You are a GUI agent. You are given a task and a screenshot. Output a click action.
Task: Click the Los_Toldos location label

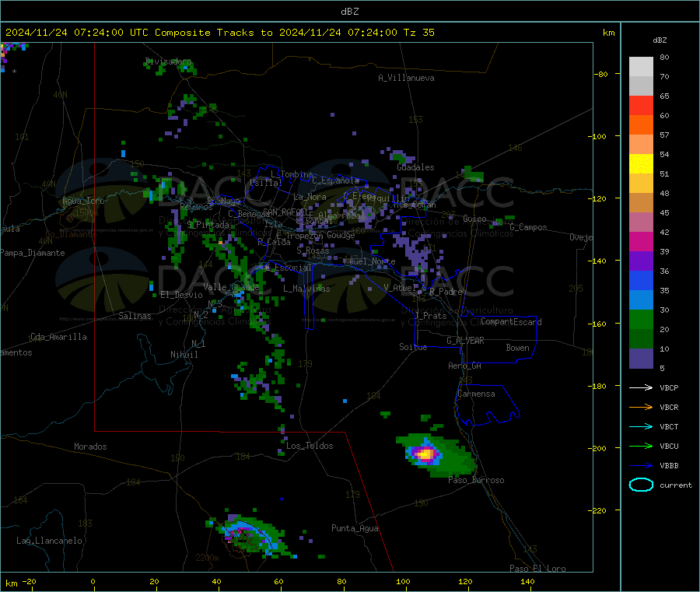coord(310,446)
